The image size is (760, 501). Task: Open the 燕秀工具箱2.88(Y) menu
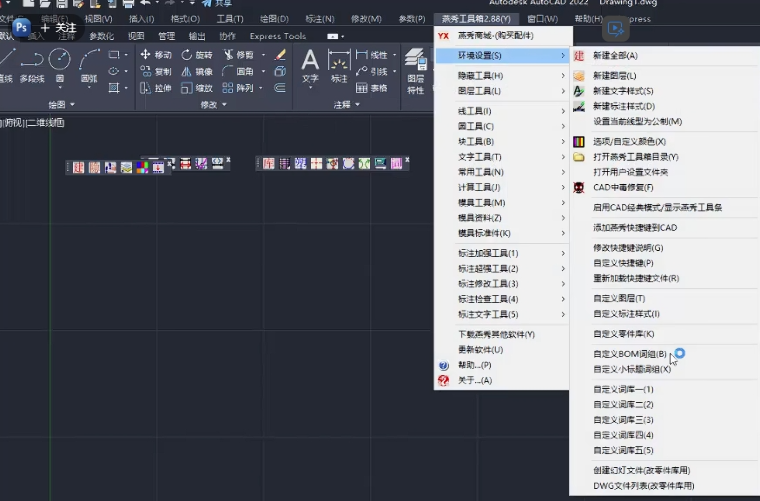click(x=475, y=18)
